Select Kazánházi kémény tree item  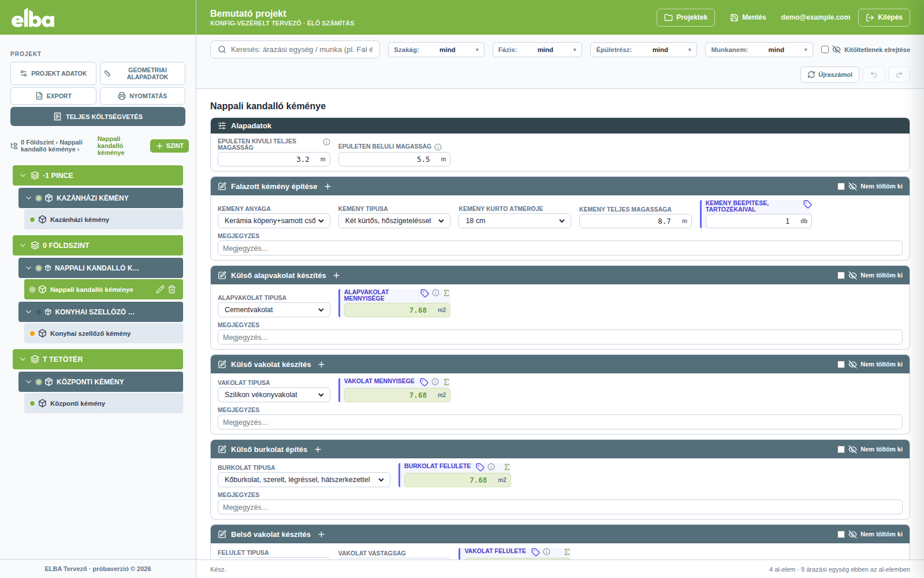(103, 220)
